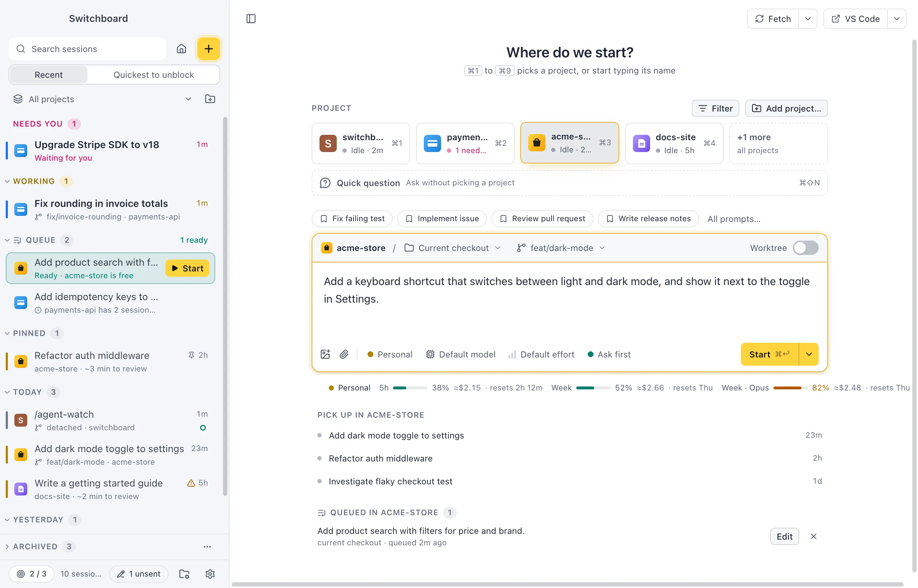Switch to the Quickest to unblock view
The height and width of the screenshot is (588, 918).
click(x=153, y=75)
